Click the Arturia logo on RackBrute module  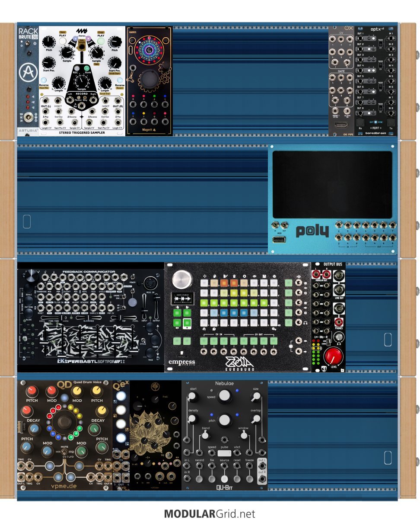(x=28, y=71)
